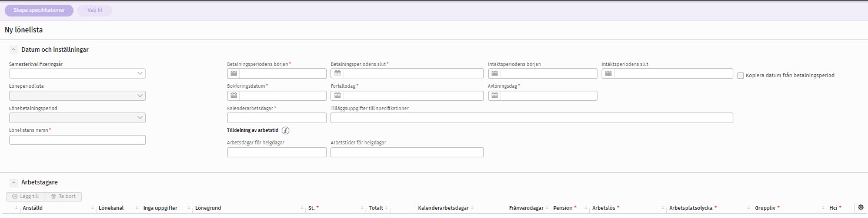This screenshot has height=218, width=868.
Task: Open the Semesterkvalificeringsår dropdown
Action: coord(78,74)
